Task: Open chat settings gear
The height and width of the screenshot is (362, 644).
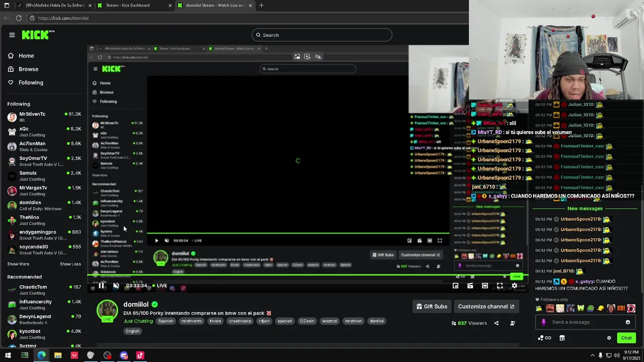Action: pos(609,338)
